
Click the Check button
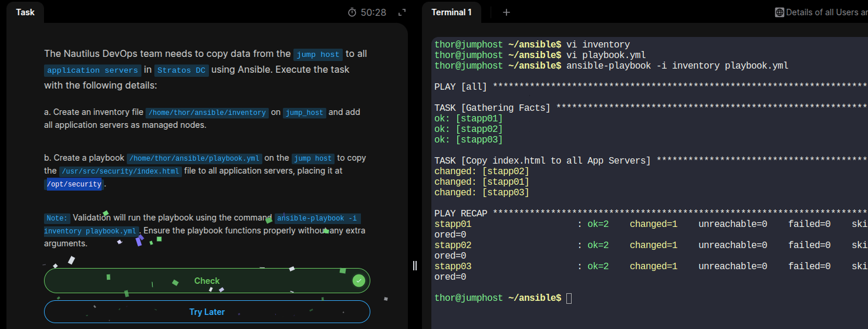(x=207, y=281)
